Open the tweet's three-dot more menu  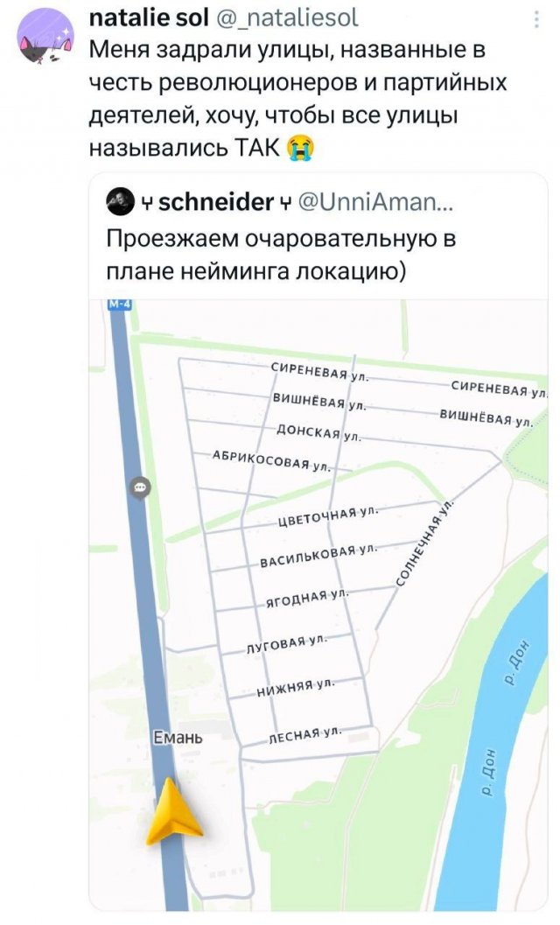pyautogui.click(x=535, y=19)
